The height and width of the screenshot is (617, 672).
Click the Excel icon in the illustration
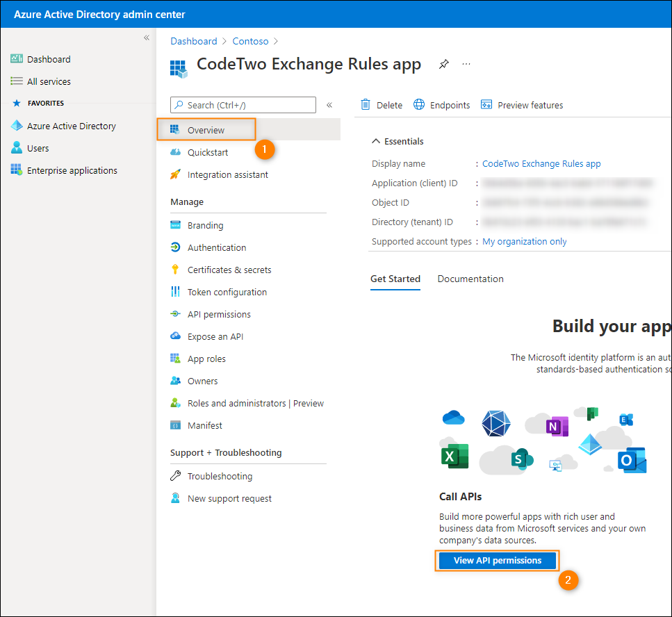point(454,456)
